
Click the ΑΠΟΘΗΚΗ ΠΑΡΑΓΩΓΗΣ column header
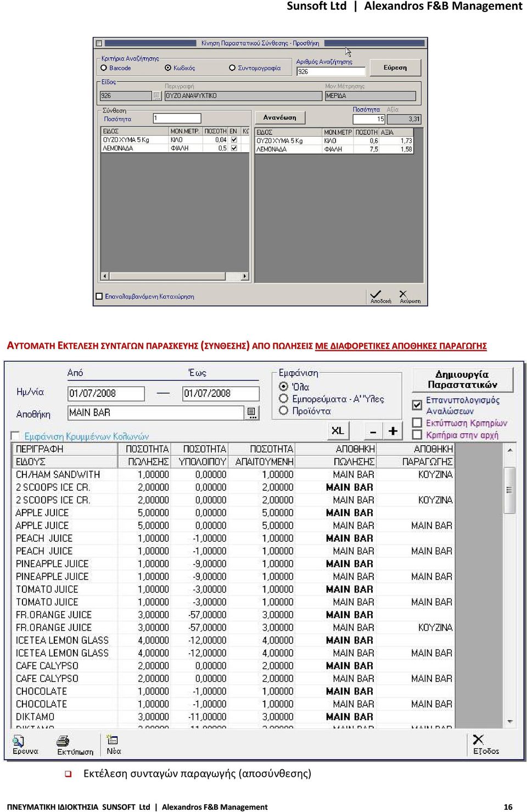point(416,455)
